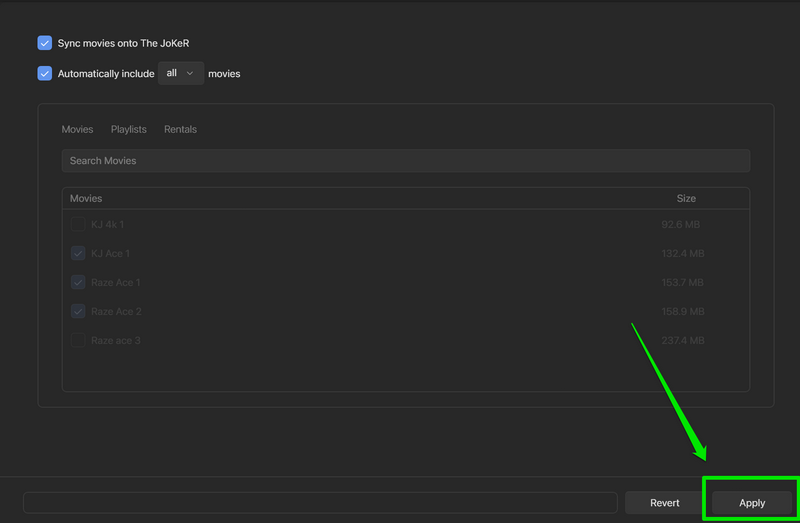Uncheck the Raze Ace 1 movie checkbox
800x523 pixels.
click(x=78, y=283)
